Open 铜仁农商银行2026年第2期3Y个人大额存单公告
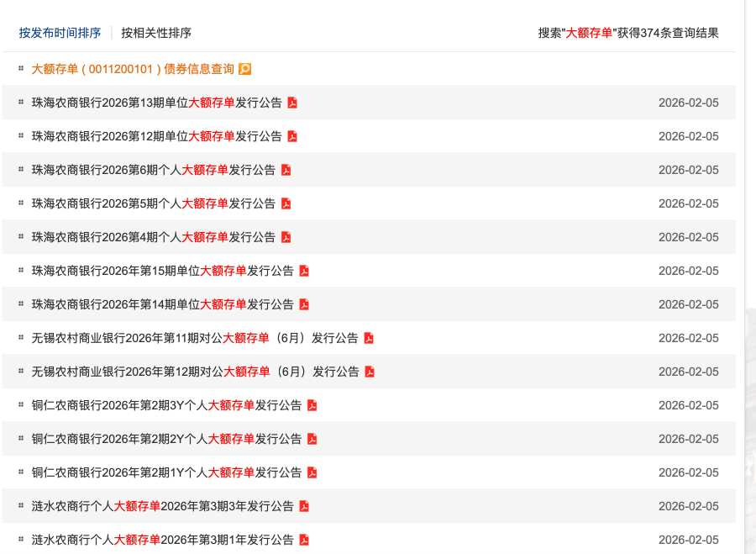 pos(166,405)
